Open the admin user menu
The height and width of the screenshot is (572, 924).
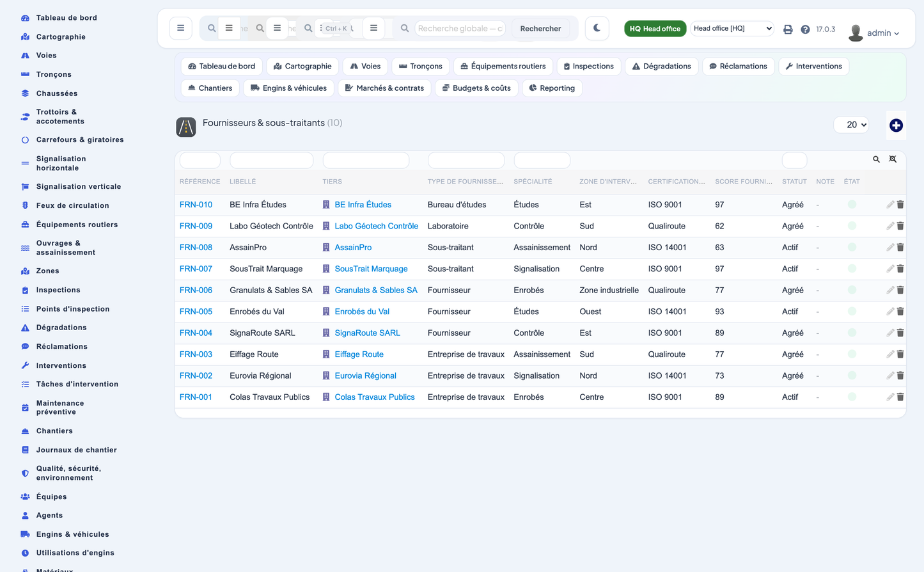(873, 33)
